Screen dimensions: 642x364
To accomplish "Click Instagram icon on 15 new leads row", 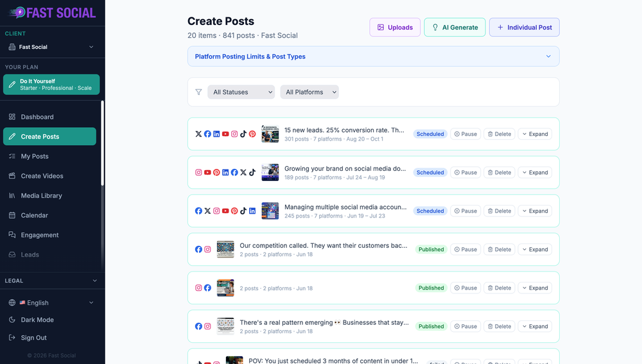I will click(234, 134).
